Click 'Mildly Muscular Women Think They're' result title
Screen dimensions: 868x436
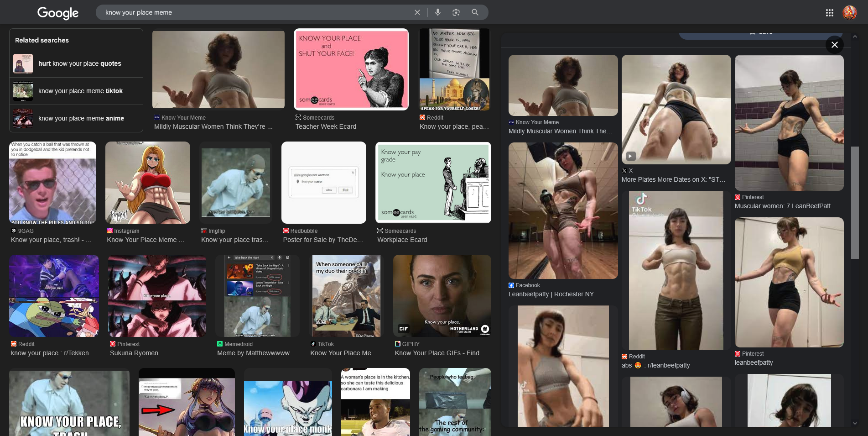pos(213,126)
